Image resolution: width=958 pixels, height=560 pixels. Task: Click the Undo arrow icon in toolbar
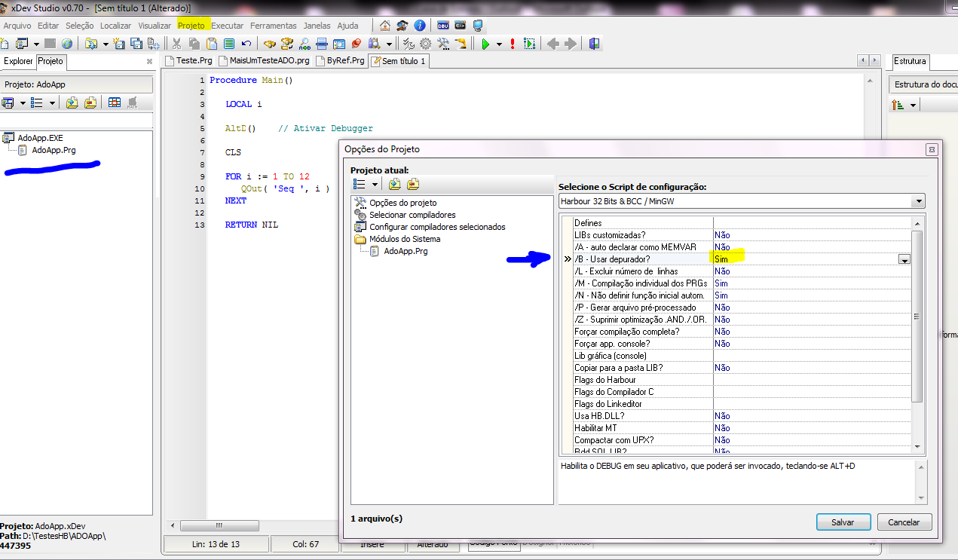(246, 44)
